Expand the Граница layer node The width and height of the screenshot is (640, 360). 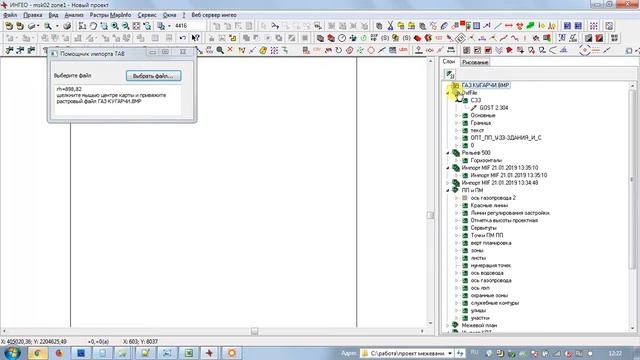point(457,123)
